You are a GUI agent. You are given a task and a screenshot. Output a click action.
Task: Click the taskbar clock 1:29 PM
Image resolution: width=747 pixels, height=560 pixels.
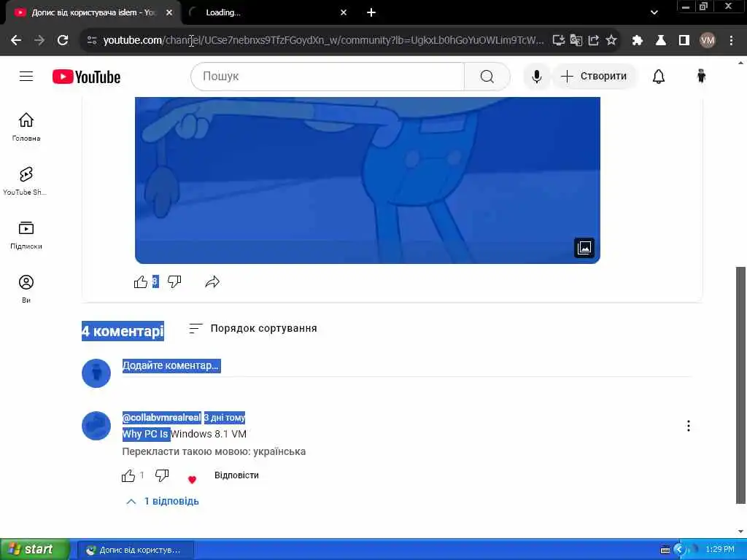point(720,550)
